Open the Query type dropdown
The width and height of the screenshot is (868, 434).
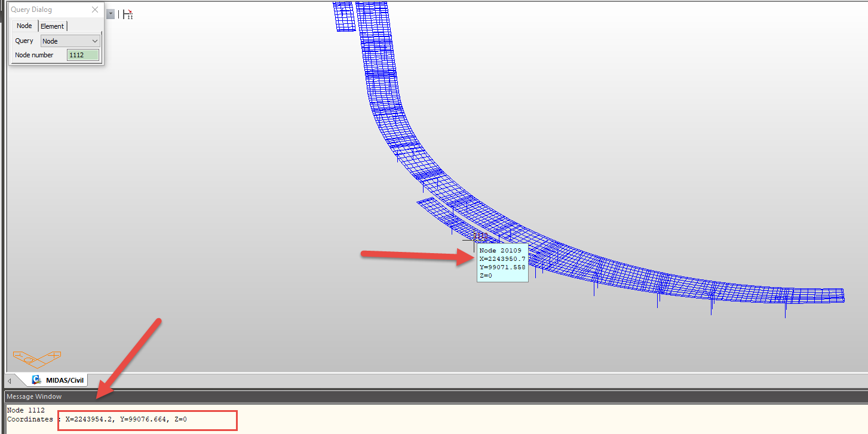tap(70, 41)
